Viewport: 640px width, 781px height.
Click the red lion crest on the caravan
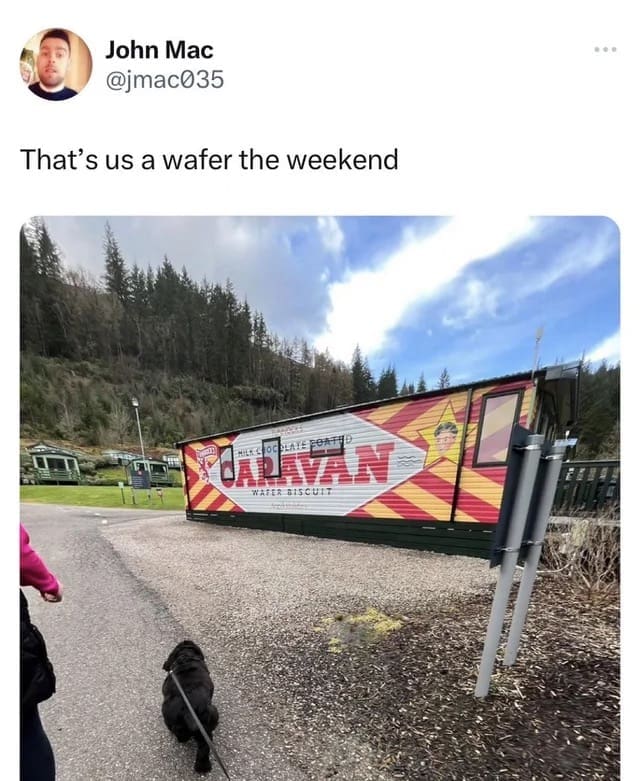click(x=204, y=461)
